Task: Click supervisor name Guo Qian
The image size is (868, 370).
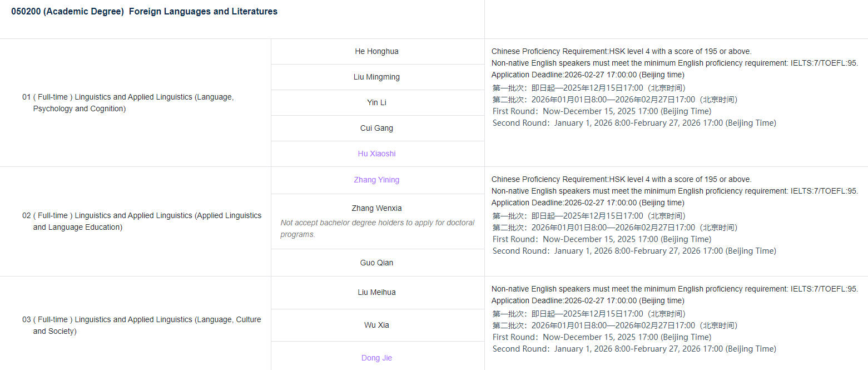Action: click(x=376, y=263)
